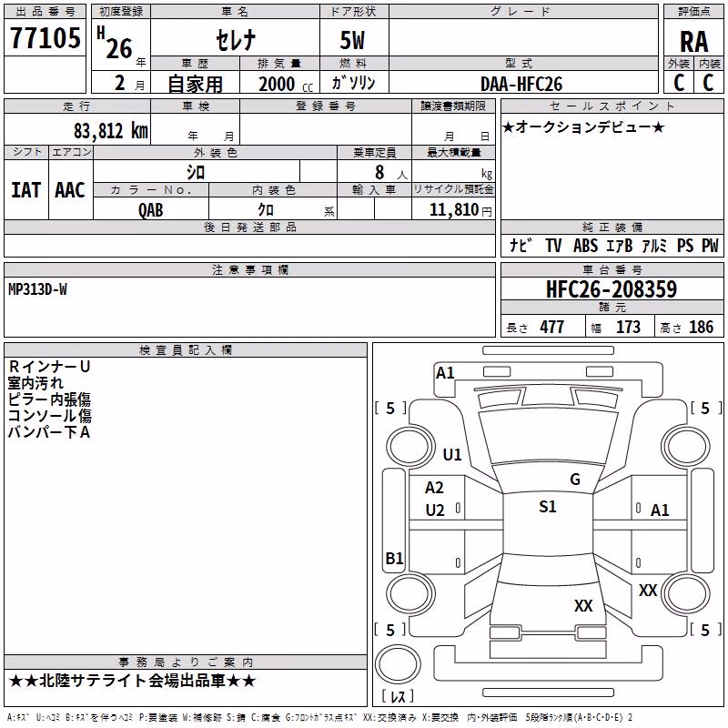Click the height value 186
This screenshot has width=728, height=728.
(x=701, y=327)
